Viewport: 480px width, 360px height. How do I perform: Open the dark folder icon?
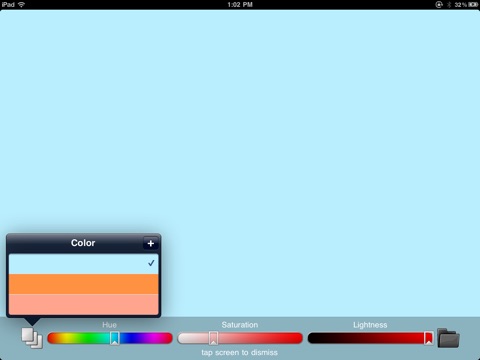(x=448, y=338)
